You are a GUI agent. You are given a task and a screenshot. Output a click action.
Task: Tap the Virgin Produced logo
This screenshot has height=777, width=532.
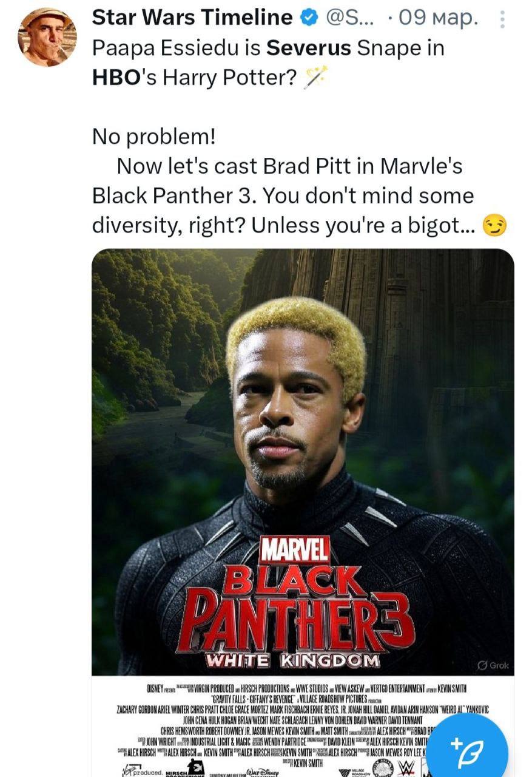click(x=141, y=772)
